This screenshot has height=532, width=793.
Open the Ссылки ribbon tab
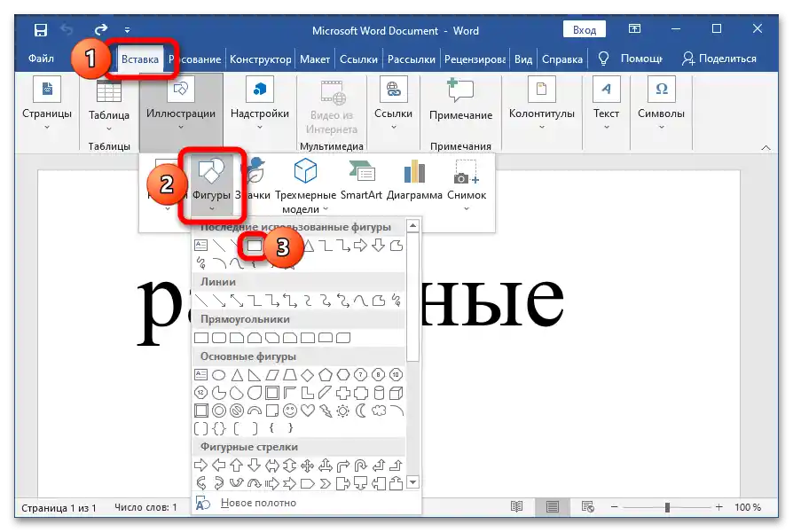pyautogui.click(x=358, y=59)
